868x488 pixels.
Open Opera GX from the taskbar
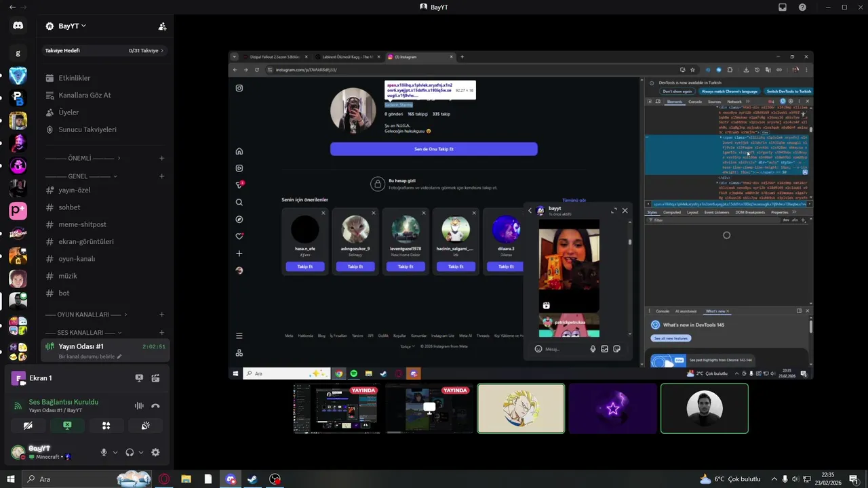tap(164, 479)
